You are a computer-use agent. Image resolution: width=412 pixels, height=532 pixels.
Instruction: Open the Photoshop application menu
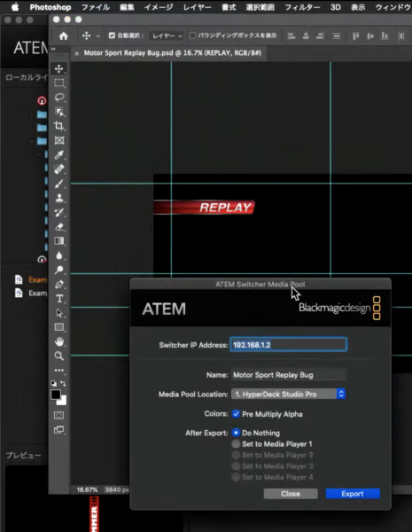pyautogui.click(x=51, y=7)
